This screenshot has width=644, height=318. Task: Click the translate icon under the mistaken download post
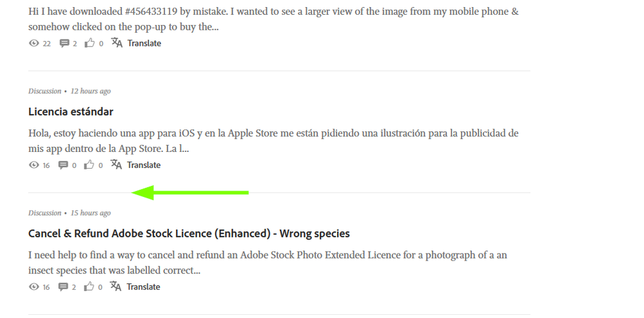point(117,43)
